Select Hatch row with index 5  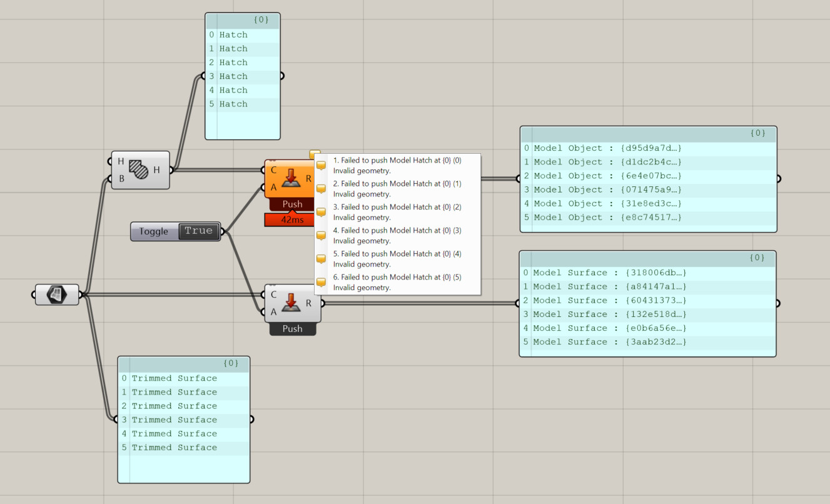(x=243, y=104)
